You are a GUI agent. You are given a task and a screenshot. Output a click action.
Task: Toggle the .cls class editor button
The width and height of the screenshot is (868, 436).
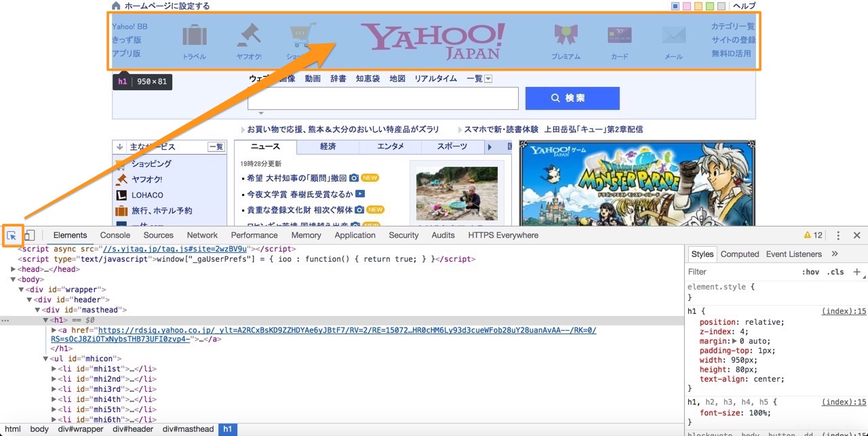tap(837, 272)
